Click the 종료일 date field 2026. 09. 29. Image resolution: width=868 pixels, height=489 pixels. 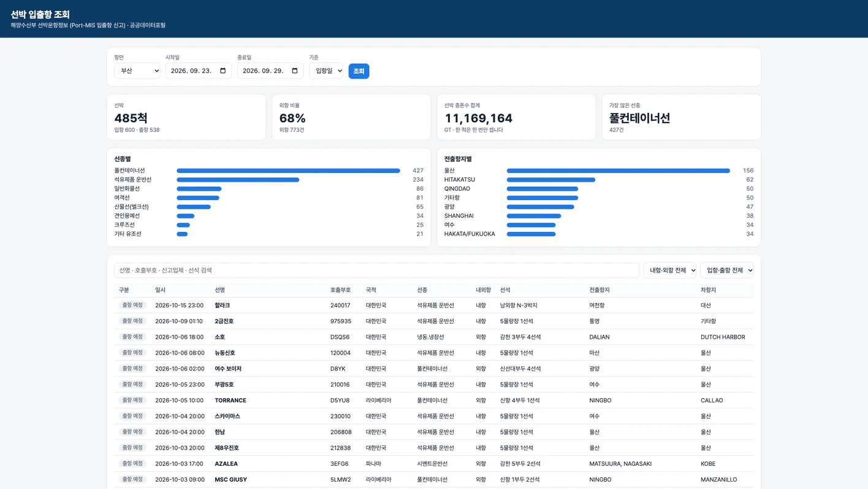pyautogui.click(x=270, y=71)
